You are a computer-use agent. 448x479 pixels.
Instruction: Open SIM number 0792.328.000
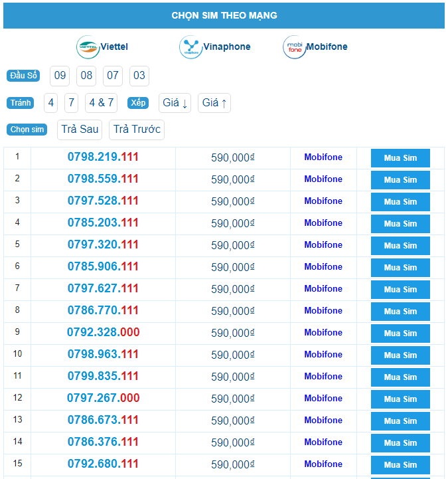[103, 333]
